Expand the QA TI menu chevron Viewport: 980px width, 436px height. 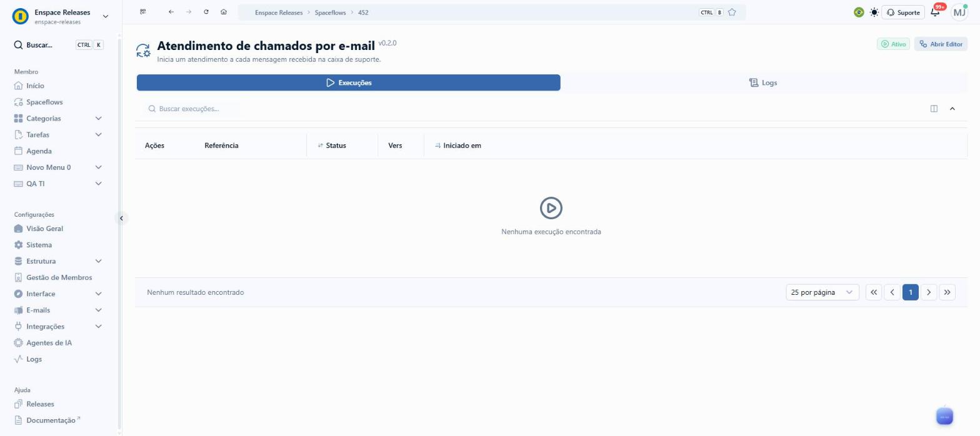98,184
